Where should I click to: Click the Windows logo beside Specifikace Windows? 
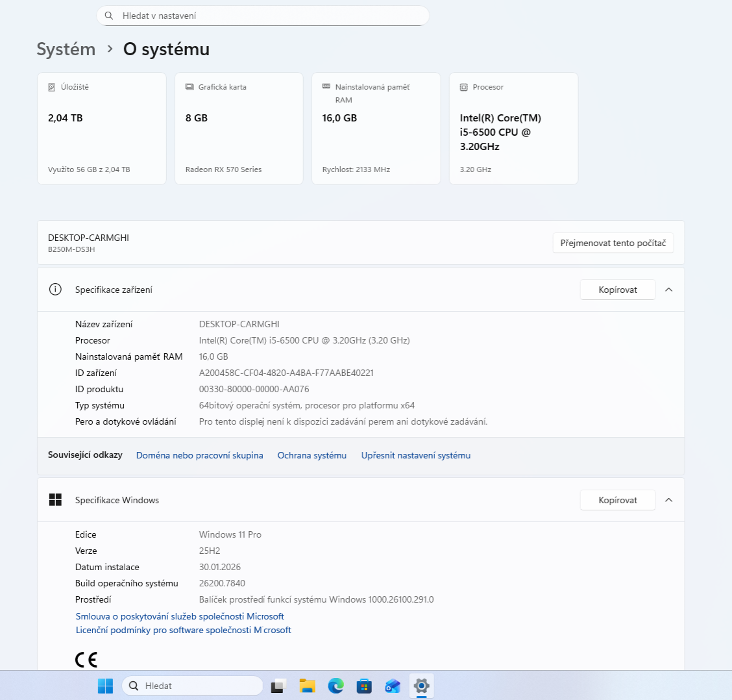point(55,499)
